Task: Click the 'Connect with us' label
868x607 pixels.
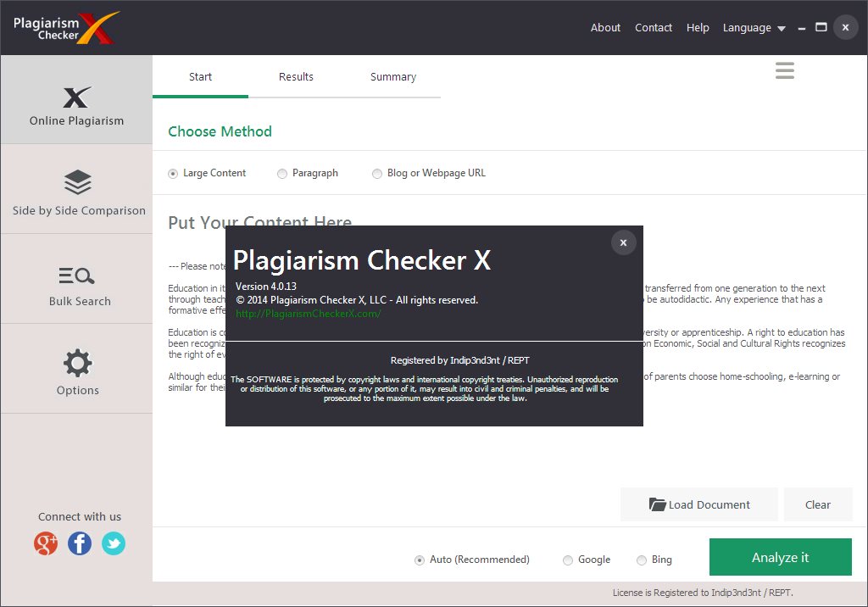Action: [80, 517]
